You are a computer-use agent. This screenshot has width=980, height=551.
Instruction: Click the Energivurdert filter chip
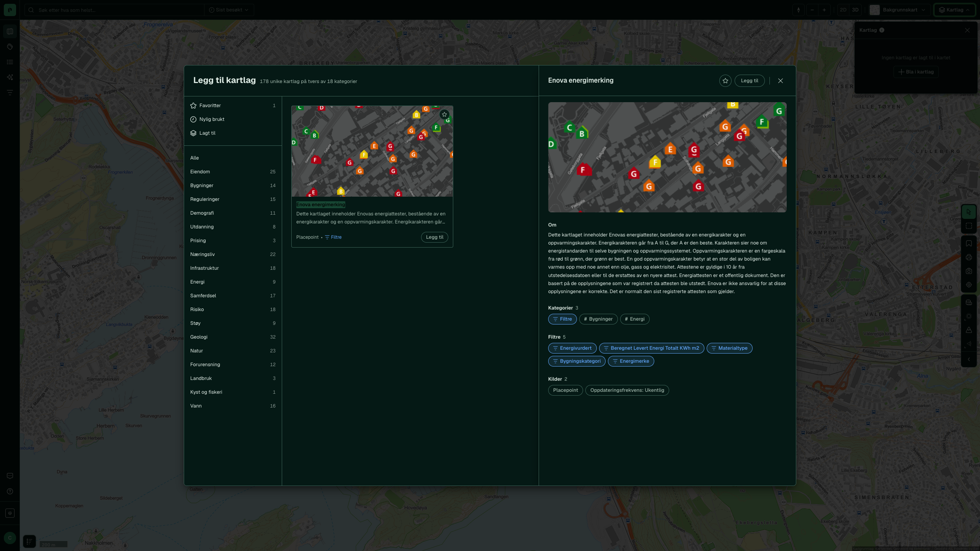click(x=572, y=348)
